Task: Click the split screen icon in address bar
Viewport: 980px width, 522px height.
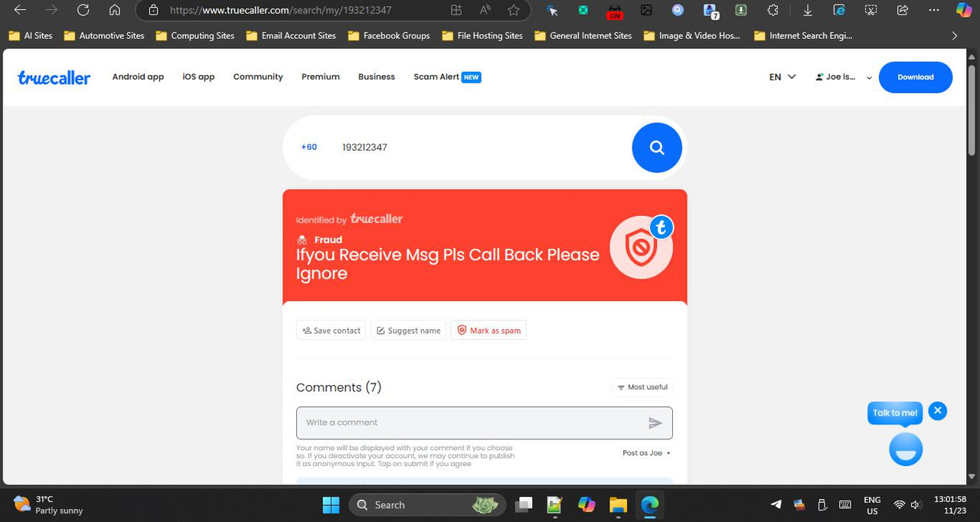Action: tap(456, 11)
